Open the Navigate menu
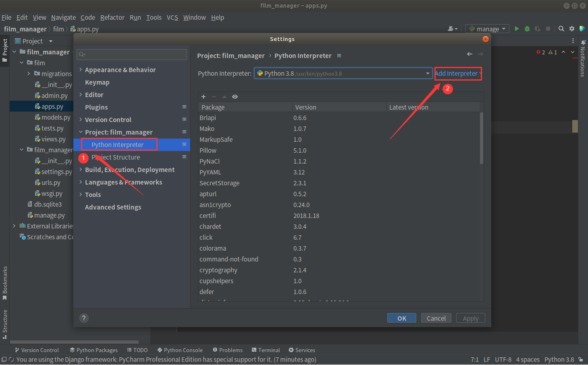The image size is (588, 365). (63, 17)
